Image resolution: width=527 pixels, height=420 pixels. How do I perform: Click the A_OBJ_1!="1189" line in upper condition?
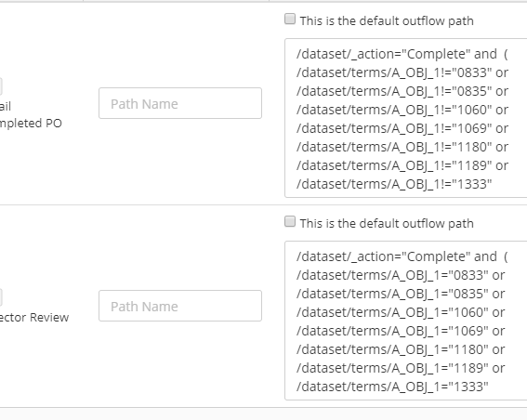tap(402, 165)
